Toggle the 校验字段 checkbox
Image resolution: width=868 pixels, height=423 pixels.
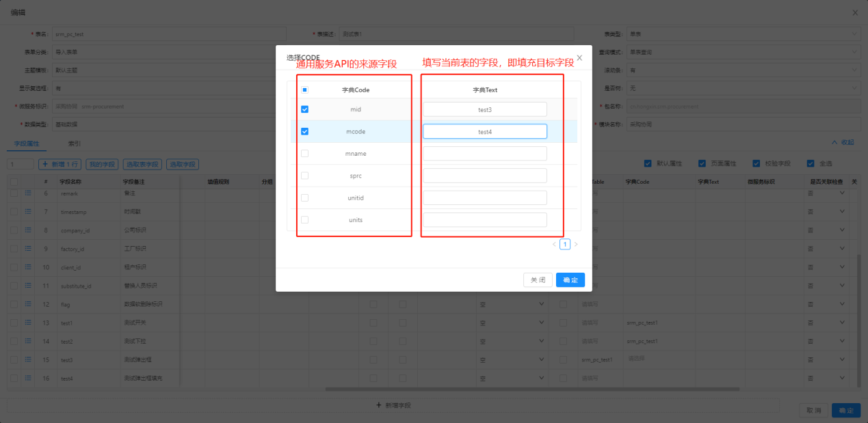[x=756, y=163]
